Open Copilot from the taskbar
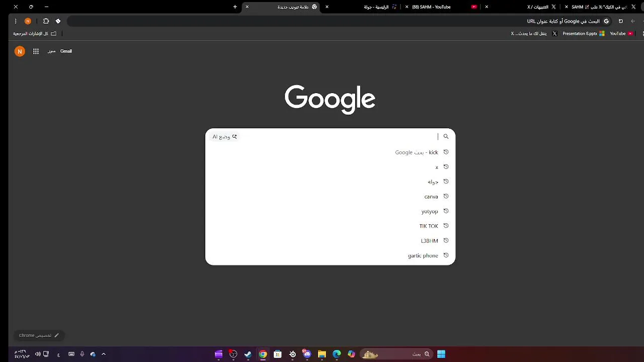The image size is (644, 362). (351, 354)
